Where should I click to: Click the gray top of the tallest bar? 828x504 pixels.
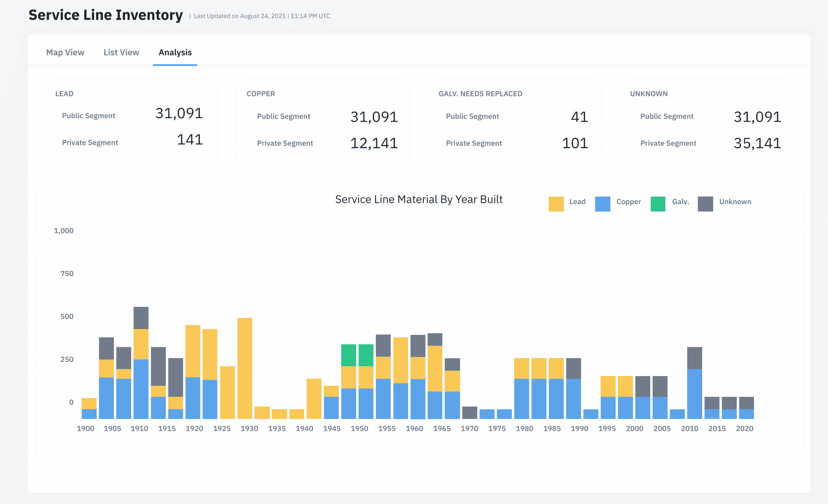141,318
